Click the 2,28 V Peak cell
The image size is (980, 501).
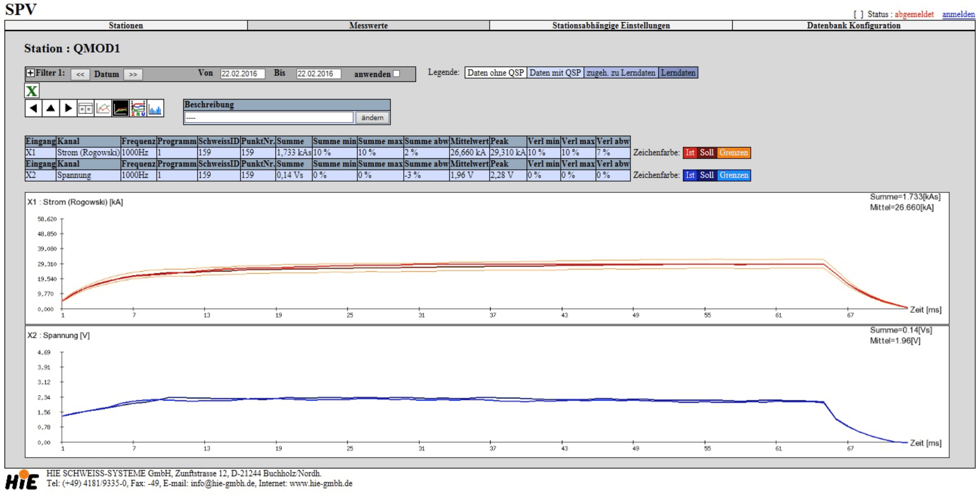coord(508,175)
